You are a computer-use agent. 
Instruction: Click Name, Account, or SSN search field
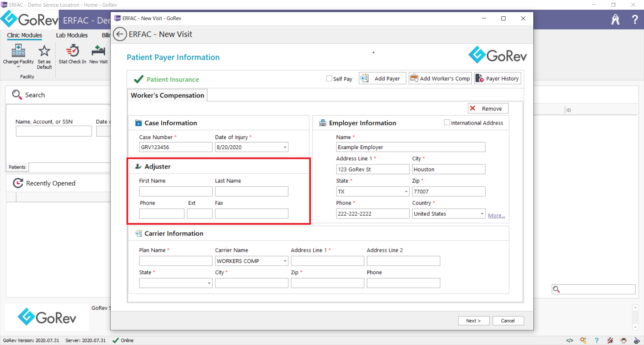coord(54,131)
